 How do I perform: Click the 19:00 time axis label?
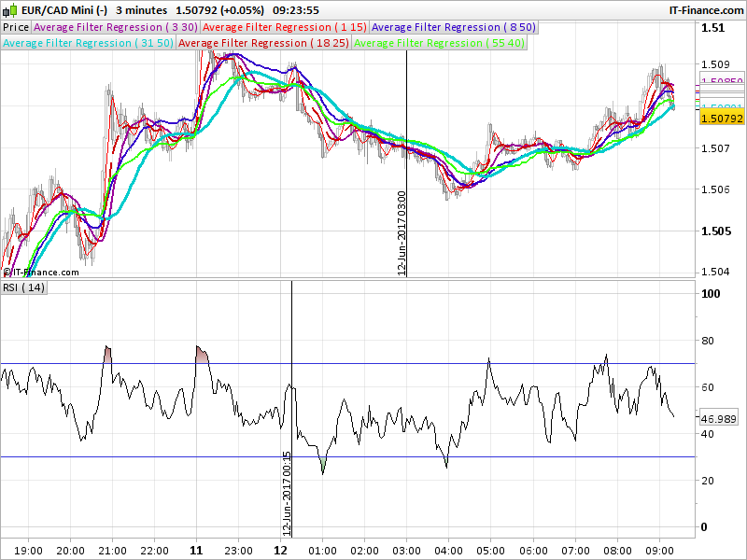click(28, 551)
